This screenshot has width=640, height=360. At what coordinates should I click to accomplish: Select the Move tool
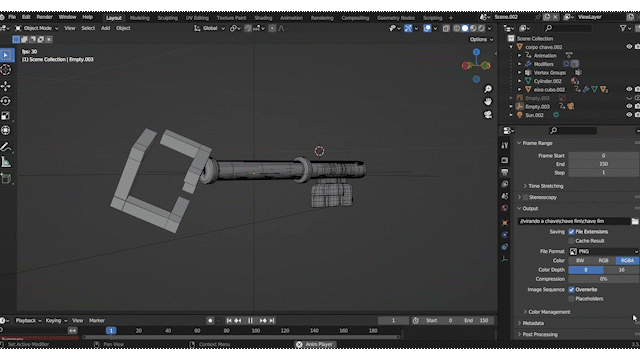6,86
